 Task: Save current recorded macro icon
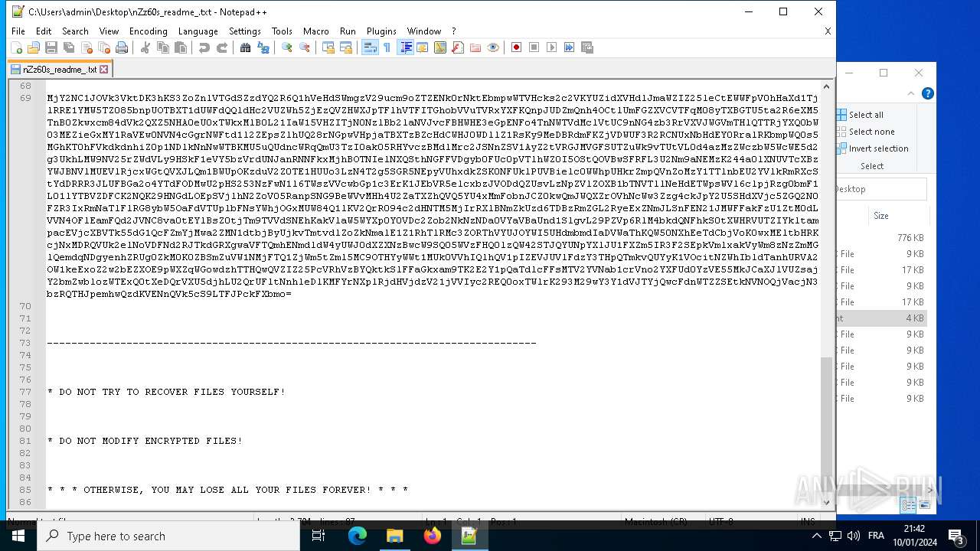pos(587,47)
